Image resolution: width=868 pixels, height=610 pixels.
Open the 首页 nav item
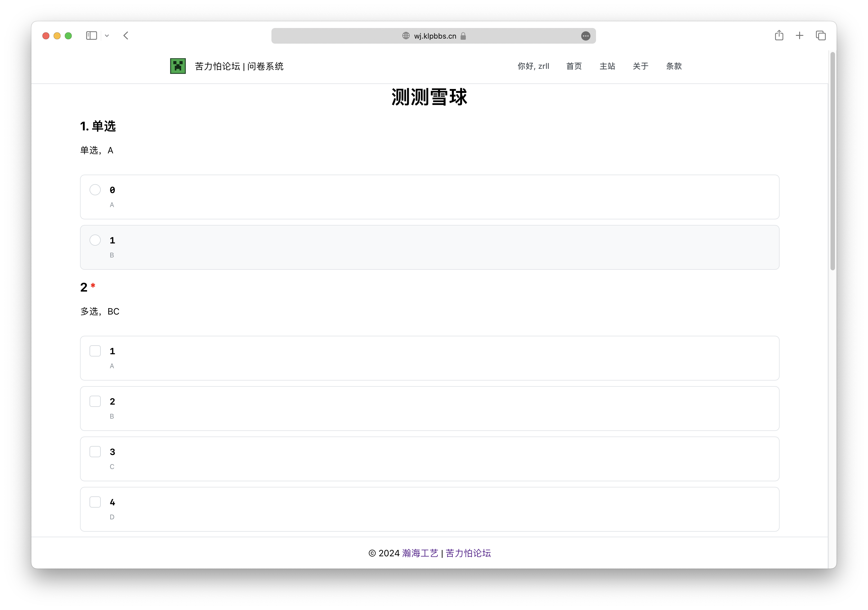tap(574, 66)
